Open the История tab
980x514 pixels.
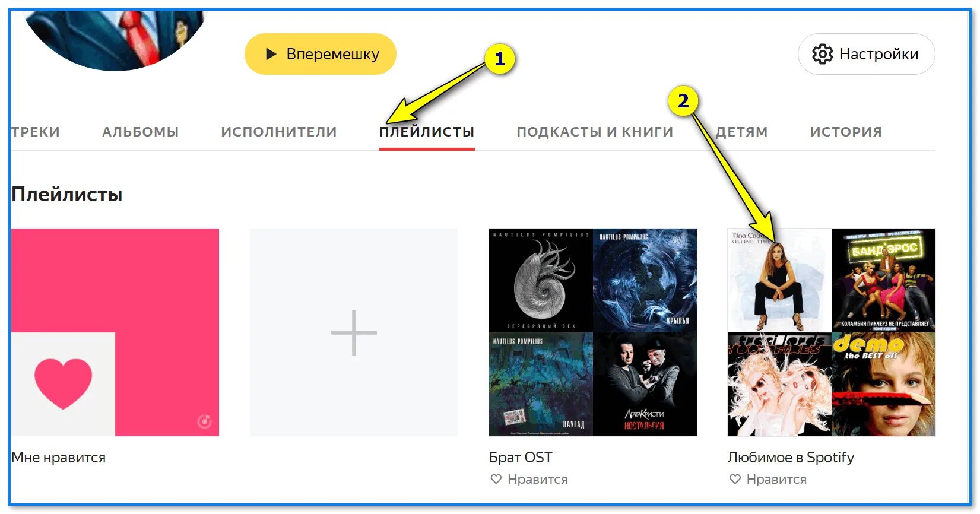(x=846, y=132)
